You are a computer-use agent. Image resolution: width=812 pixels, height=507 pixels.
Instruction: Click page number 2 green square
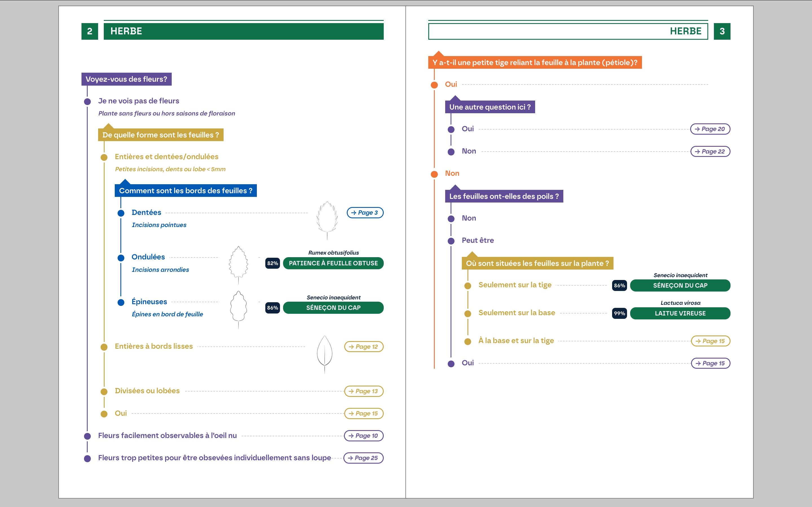tap(90, 31)
